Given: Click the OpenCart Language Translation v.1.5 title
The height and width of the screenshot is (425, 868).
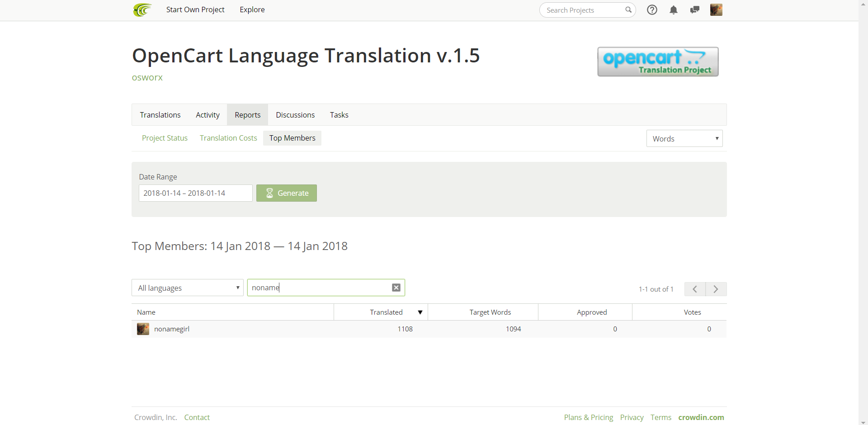Looking at the screenshot, I should tap(306, 56).
